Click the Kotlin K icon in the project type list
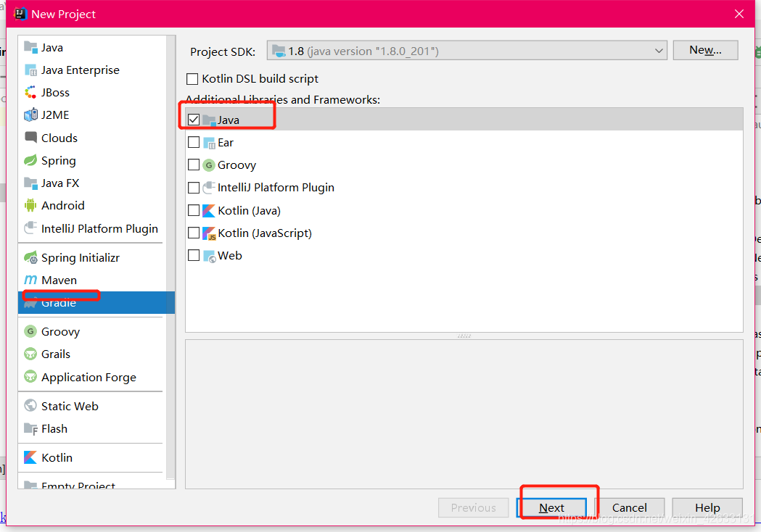 pos(30,457)
